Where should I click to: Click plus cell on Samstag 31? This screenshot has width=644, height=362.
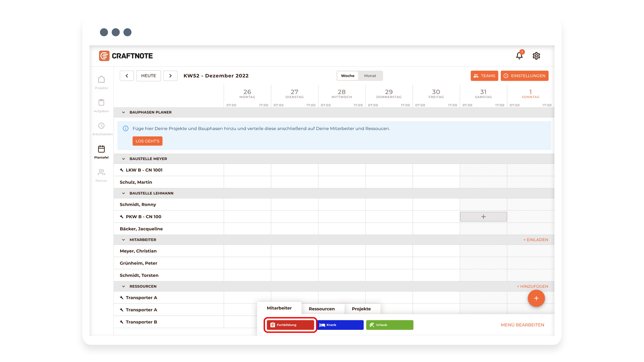[x=483, y=217]
